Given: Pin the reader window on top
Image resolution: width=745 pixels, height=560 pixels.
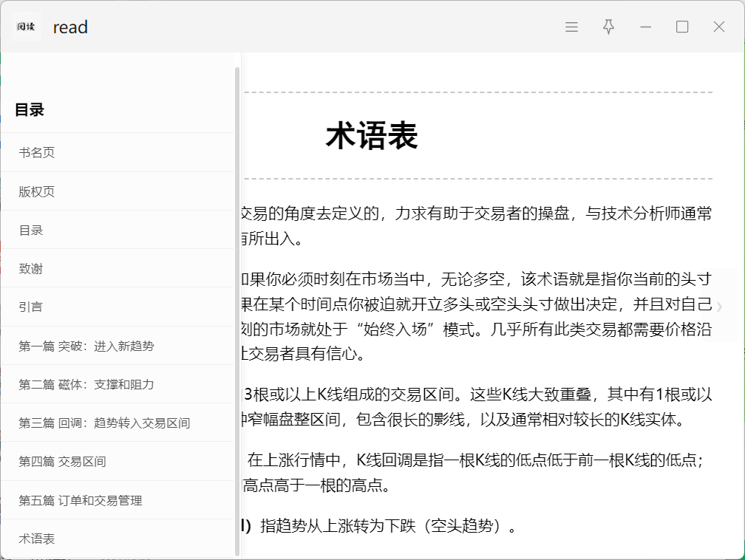Looking at the screenshot, I should tap(608, 27).
